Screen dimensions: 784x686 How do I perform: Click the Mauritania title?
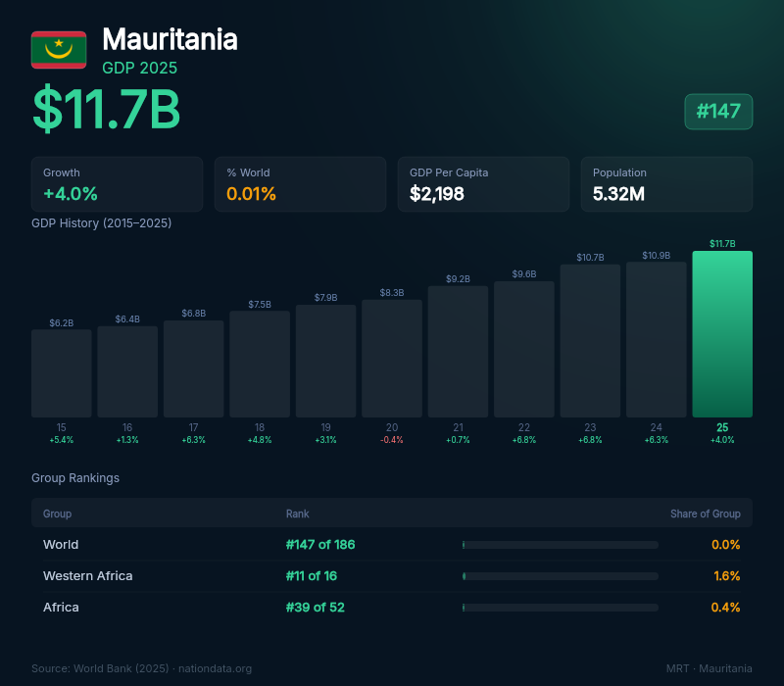click(170, 39)
